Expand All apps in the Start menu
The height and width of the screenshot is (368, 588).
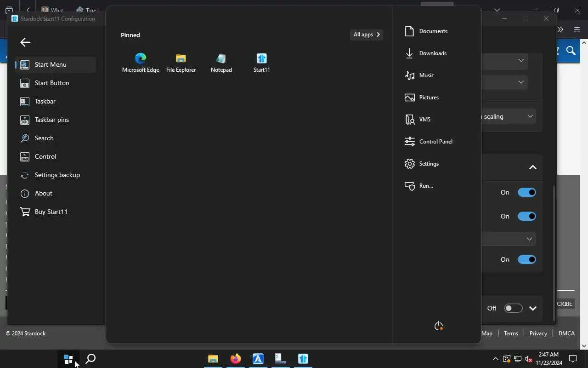(x=367, y=34)
